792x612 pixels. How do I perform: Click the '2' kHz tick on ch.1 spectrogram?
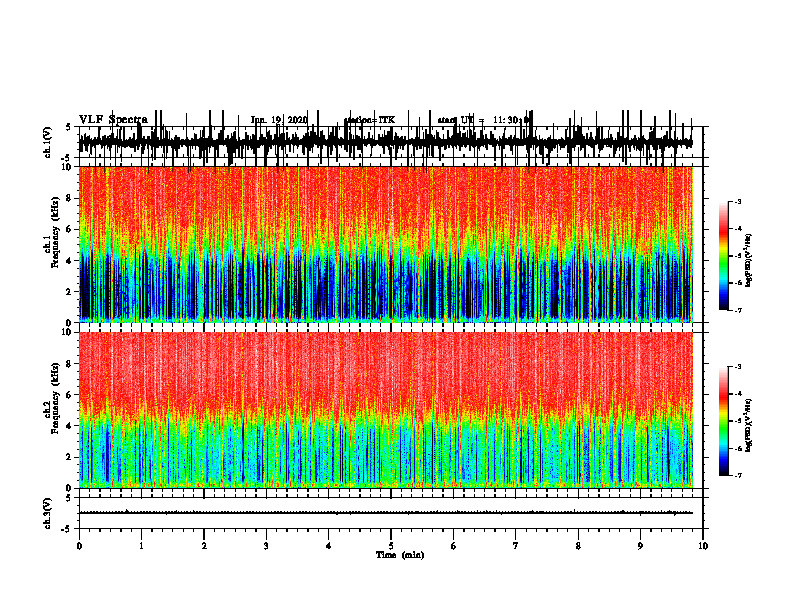[x=69, y=291]
